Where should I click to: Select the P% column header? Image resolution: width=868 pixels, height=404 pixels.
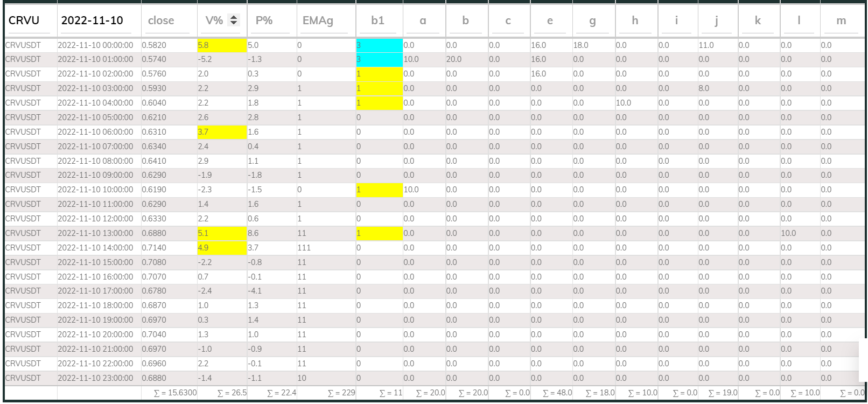click(x=264, y=20)
